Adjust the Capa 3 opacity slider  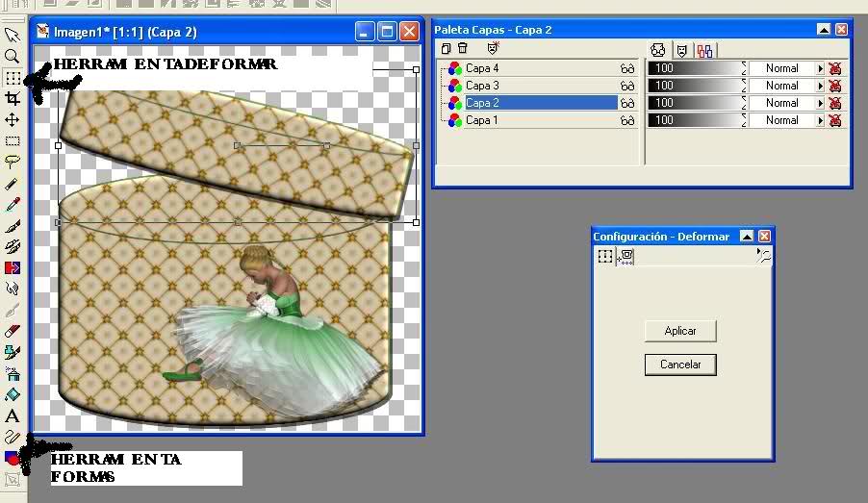coord(696,86)
